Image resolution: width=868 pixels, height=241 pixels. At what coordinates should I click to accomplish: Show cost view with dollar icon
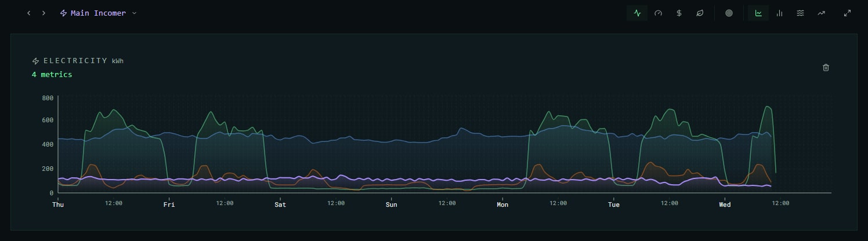click(679, 13)
